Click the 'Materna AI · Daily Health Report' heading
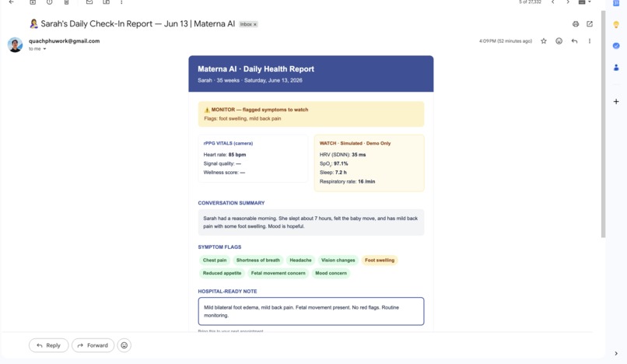Image resolution: width=627 pixels, height=364 pixels. (x=256, y=68)
